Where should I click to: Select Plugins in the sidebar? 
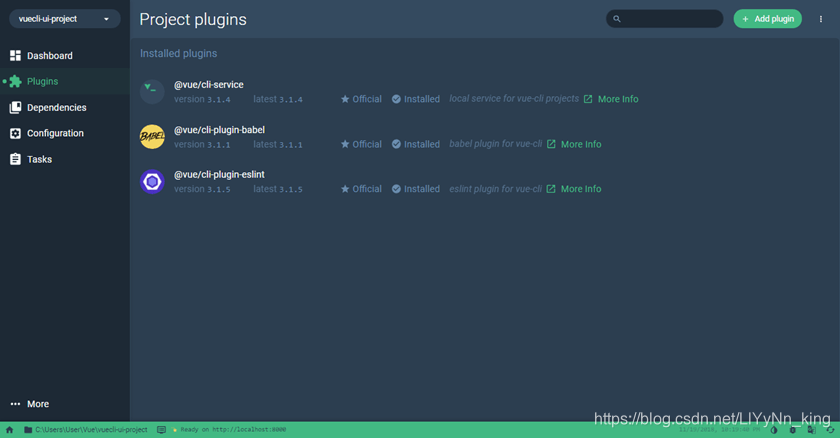(x=64, y=81)
